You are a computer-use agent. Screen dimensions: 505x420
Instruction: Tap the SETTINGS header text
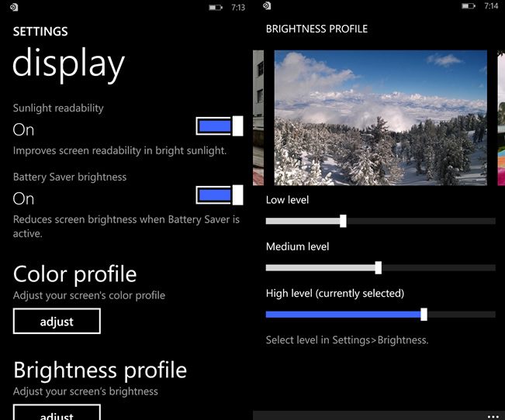(x=40, y=32)
